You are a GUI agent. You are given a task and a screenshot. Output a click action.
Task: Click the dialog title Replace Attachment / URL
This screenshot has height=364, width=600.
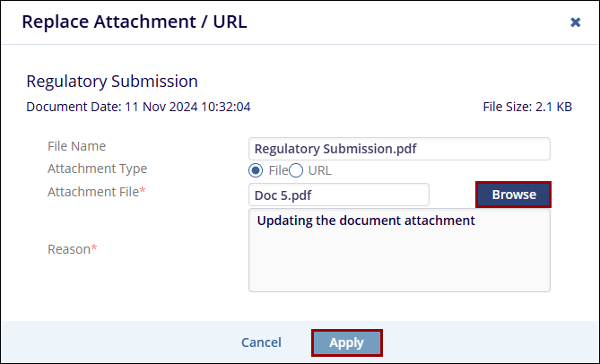[x=135, y=22]
